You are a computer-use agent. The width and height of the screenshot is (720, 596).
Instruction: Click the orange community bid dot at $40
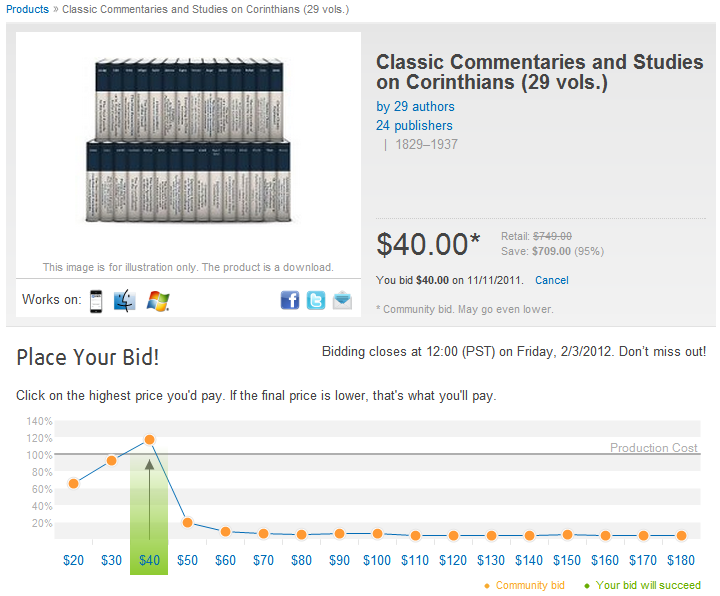tap(149, 440)
